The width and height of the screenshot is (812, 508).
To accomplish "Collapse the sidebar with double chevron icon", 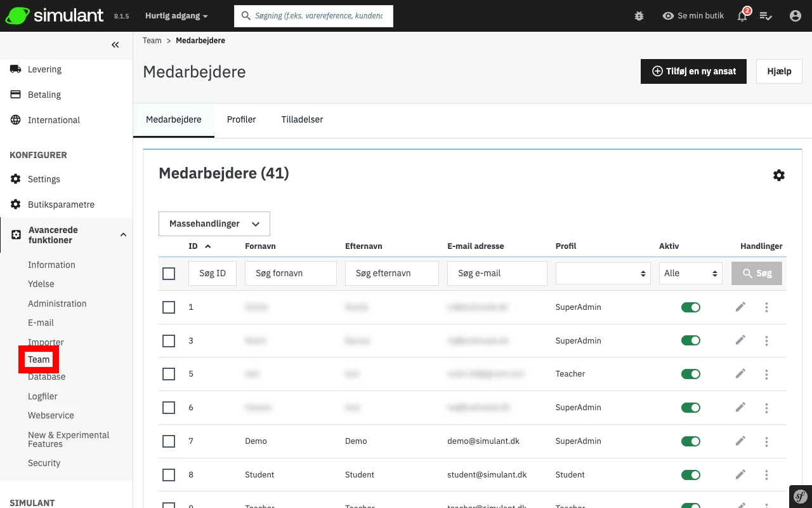I will point(115,44).
